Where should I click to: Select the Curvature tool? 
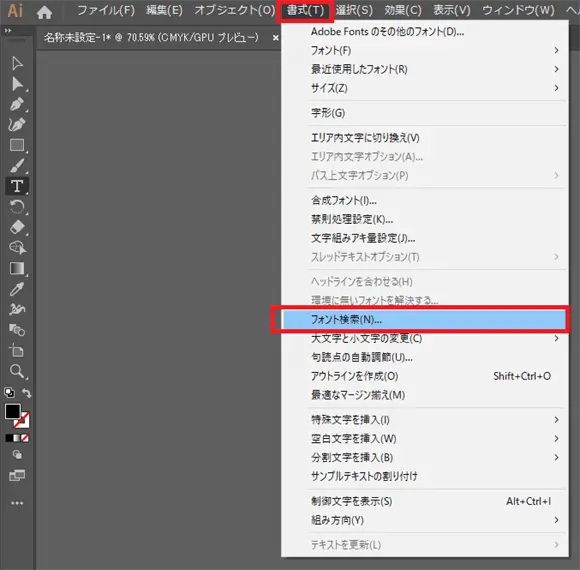click(17, 125)
